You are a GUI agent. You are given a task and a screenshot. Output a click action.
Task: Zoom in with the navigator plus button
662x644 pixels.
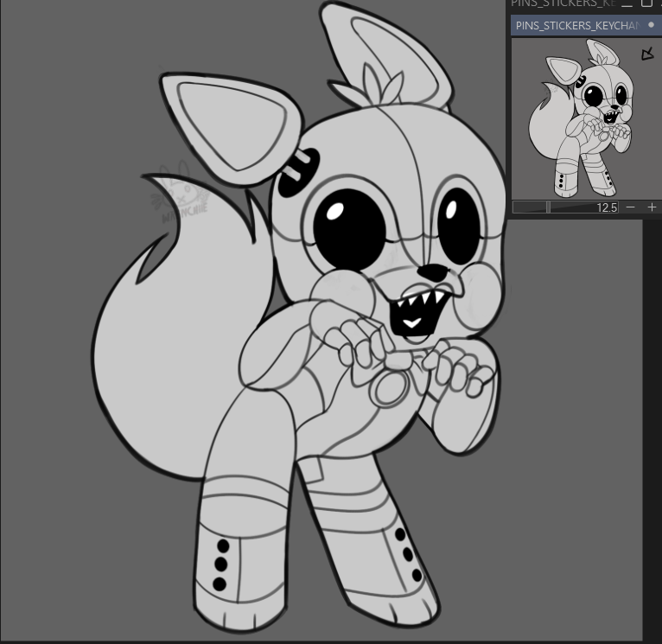(x=652, y=207)
